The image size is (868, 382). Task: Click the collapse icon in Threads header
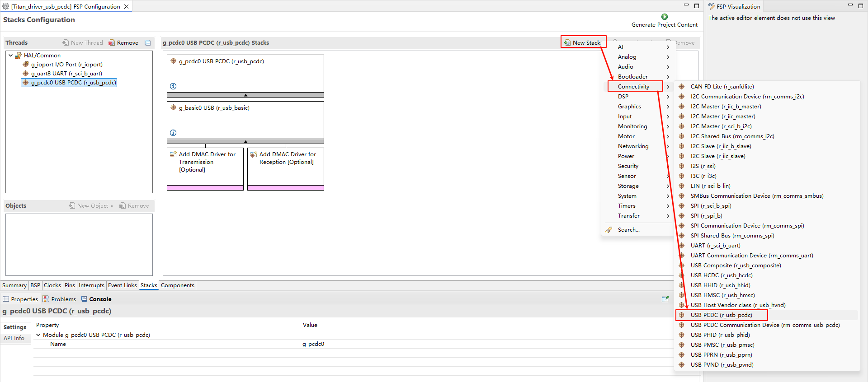pyautogui.click(x=148, y=43)
